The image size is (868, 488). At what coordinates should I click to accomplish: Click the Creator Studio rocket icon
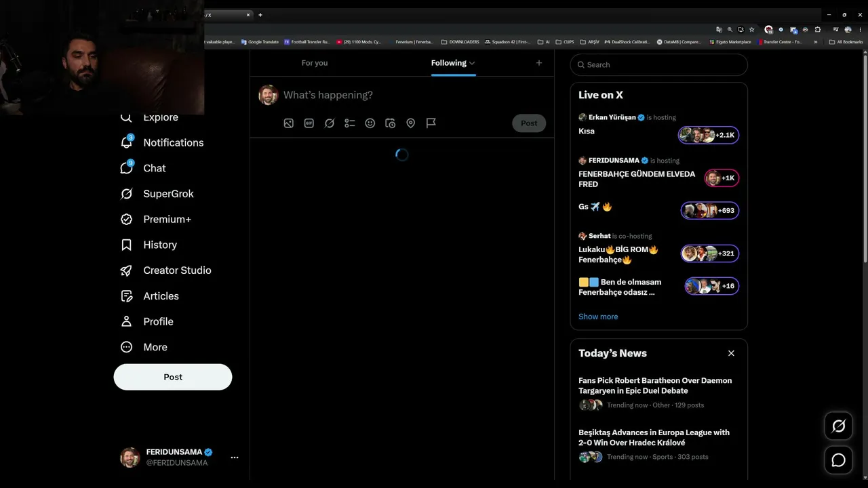126,270
